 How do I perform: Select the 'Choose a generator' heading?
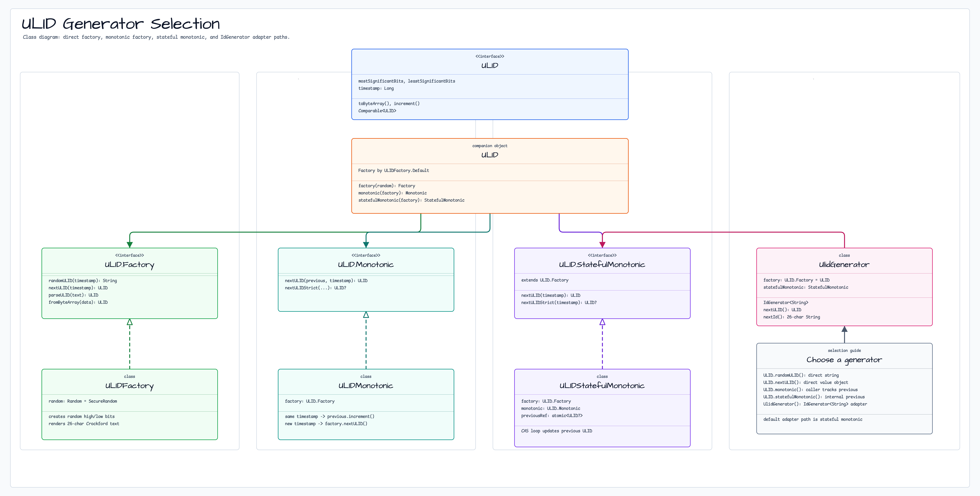844,360
